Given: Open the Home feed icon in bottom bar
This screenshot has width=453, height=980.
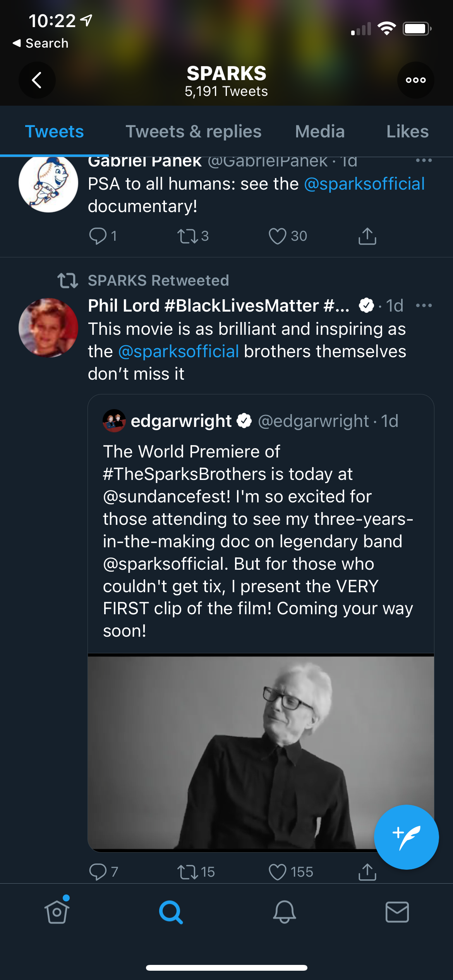Looking at the screenshot, I should (x=57, y=912).
